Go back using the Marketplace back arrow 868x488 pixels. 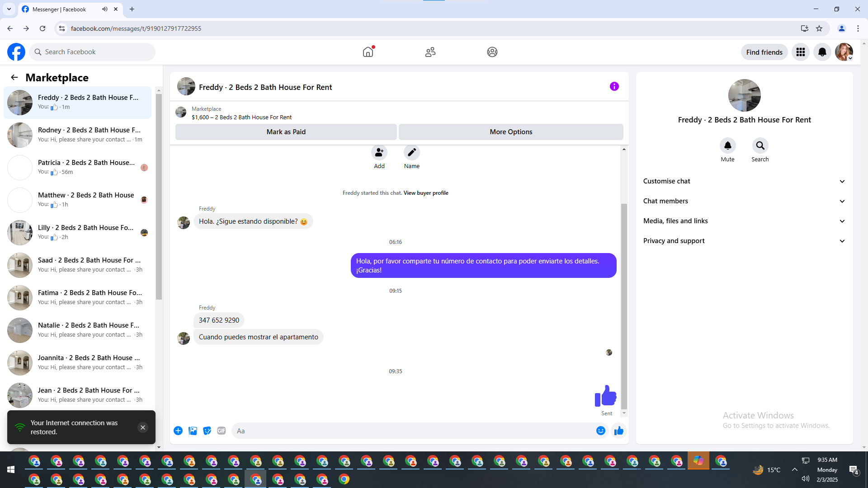[x=14, y=77]
